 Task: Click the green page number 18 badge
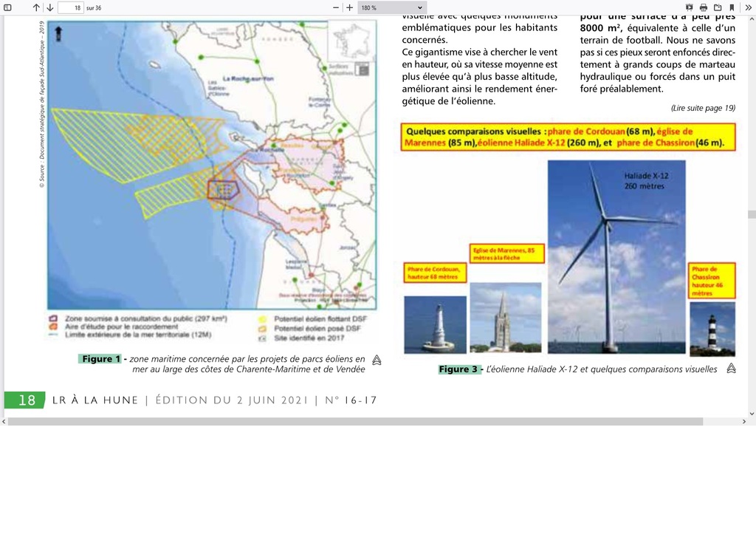[x=24, y=400]
